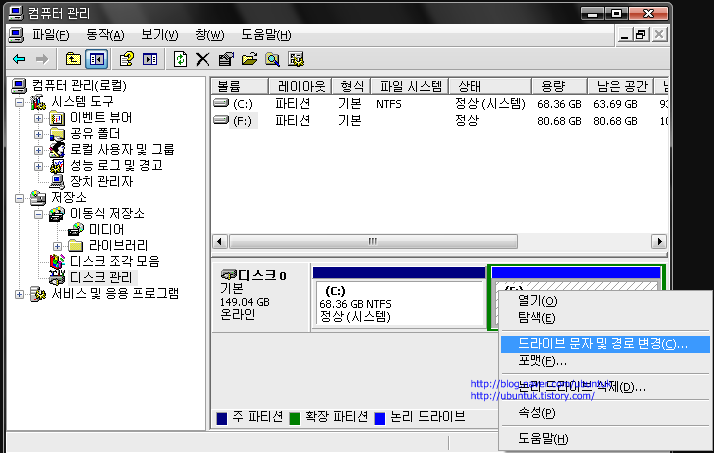Click the 로컬 사용자 및 그룹 icon
This screenshot has width=714, height=453.
click(57, 150)
